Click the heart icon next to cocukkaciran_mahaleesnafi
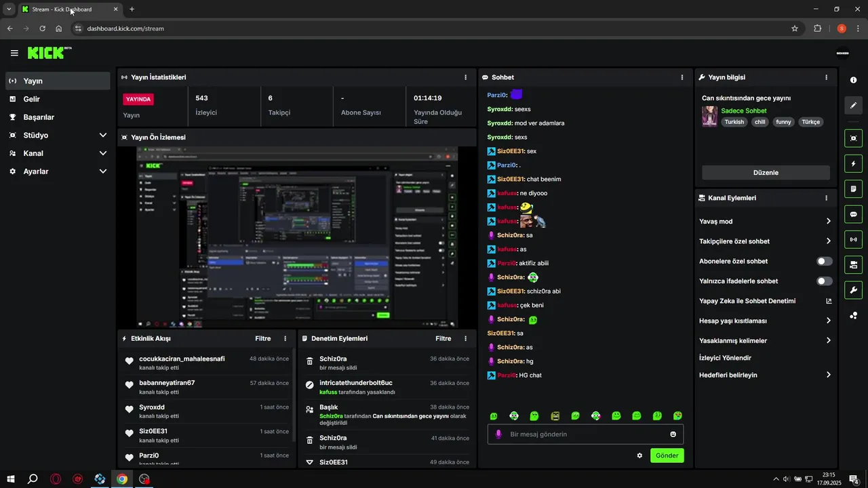This screenshot has height=488, width=868. click(129, 361)
